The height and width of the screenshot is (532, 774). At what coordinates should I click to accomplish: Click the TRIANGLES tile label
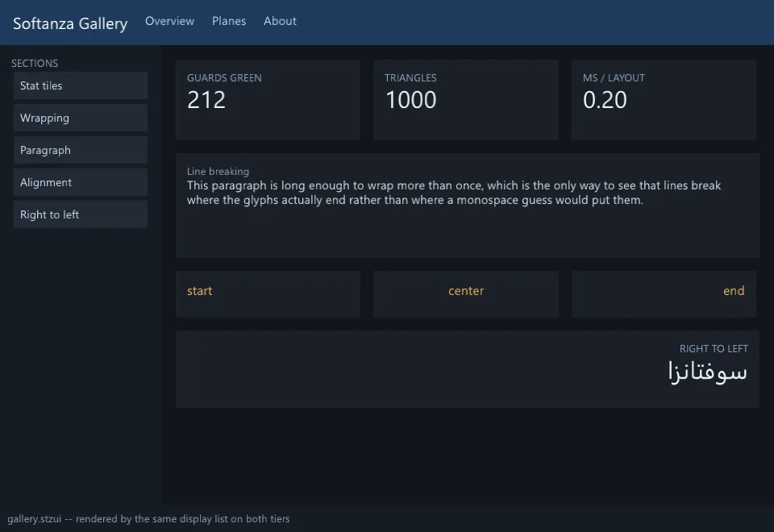click(410, 78)
